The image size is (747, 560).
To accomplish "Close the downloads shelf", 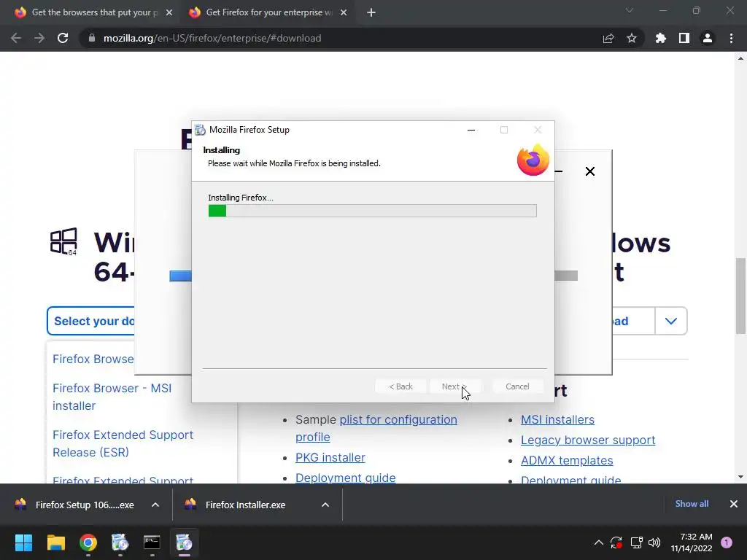I will (734, 504).
